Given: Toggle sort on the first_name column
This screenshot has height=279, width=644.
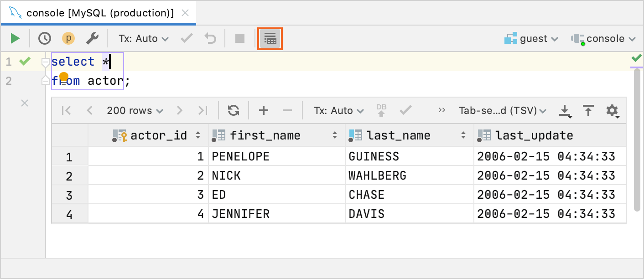Looking at the screenshot, I should [x=335, y=135].
